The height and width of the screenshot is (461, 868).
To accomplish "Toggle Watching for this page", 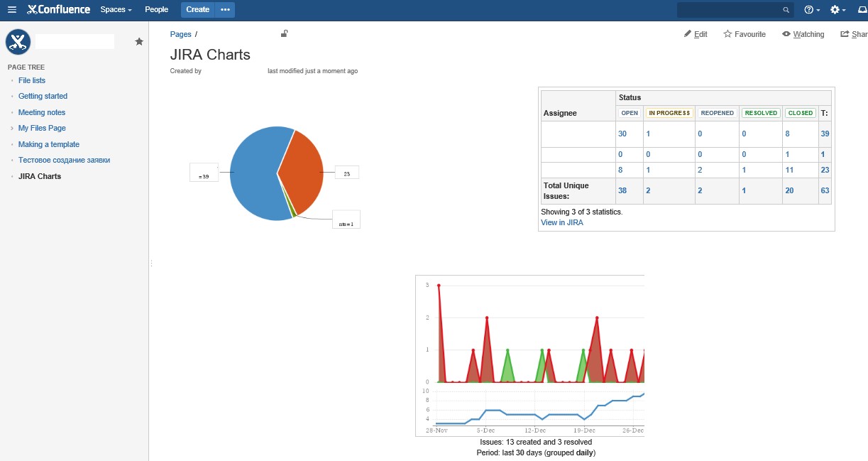I will [803, 34].
